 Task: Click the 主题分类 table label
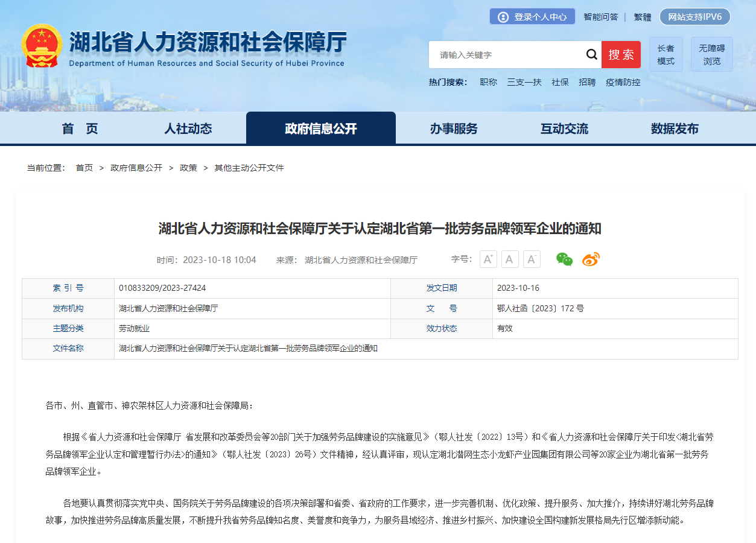pos(68,329)
